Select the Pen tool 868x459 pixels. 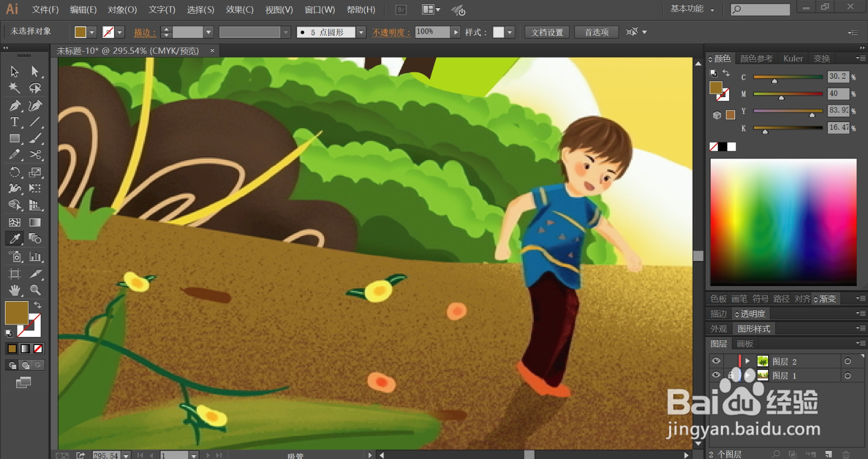pyautogui.click(x=15, y=106)
